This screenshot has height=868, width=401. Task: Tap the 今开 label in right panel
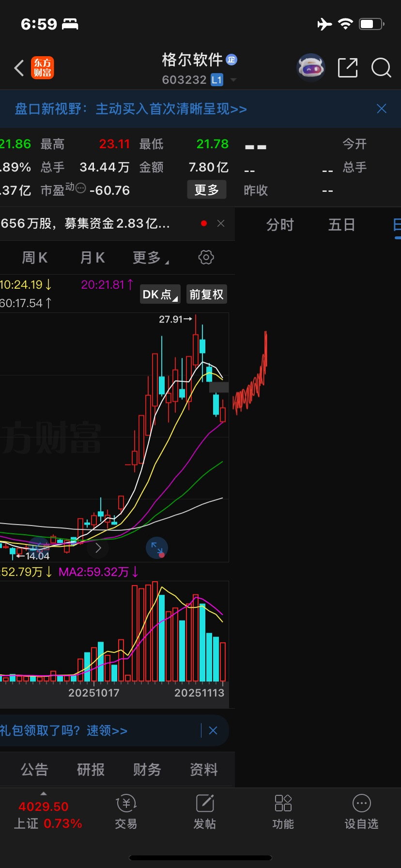355,144
